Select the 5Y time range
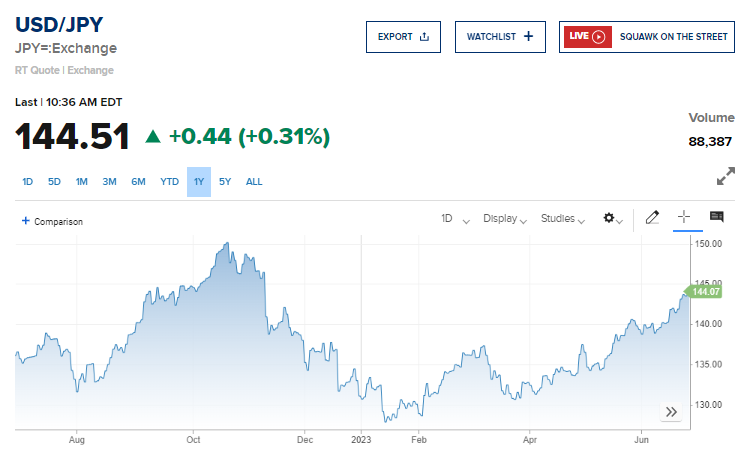746x460 pixels. tap(225, 182)
